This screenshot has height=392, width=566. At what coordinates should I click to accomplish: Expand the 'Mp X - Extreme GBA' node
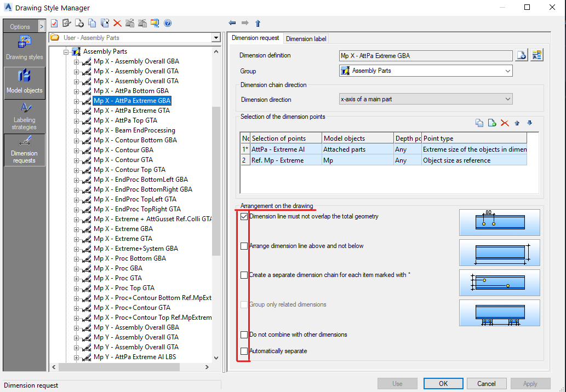77,229
